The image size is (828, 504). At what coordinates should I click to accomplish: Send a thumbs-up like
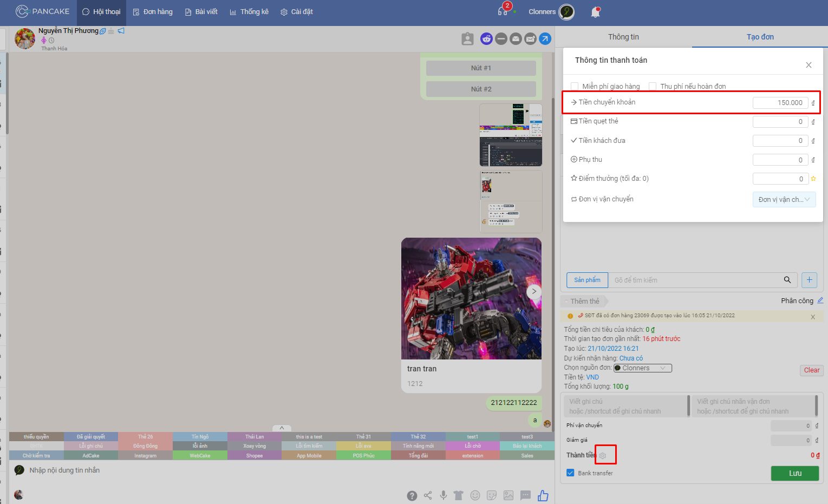[x=543, y=495]
